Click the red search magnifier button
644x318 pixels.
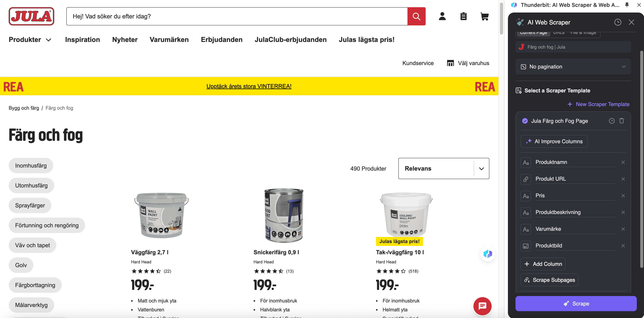416,16
